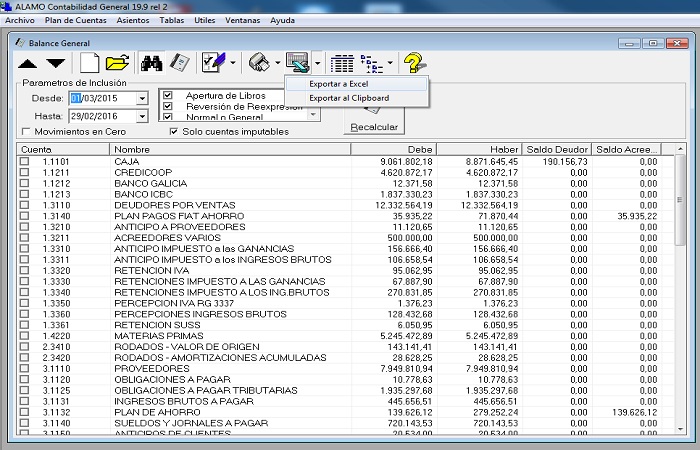The image size is (700, 450).
Task: Click the MATERIAS PRIMAS row name
Action: pos(158,336)
